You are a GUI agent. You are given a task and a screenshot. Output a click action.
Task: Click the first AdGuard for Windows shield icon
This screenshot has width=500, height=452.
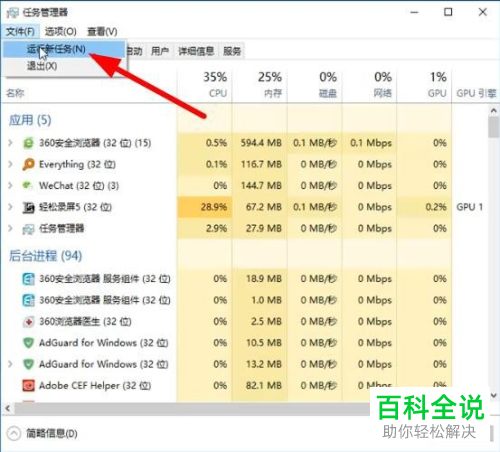28,343
